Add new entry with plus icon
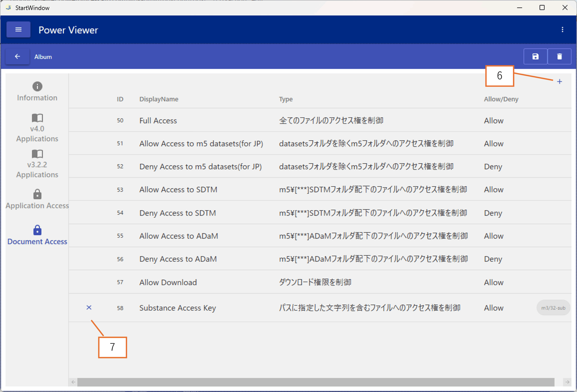This screenshot has width=577, height=392. (x=559, y=82)
